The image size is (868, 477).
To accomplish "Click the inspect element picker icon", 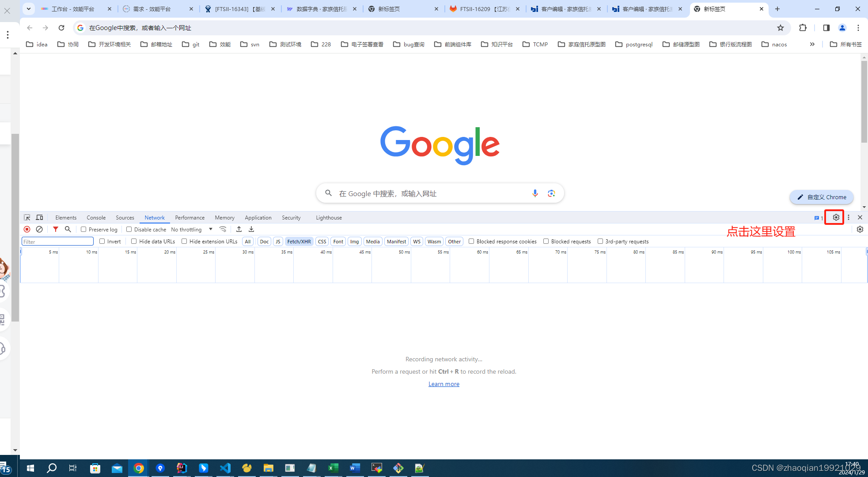I will [x=27, y=217].
